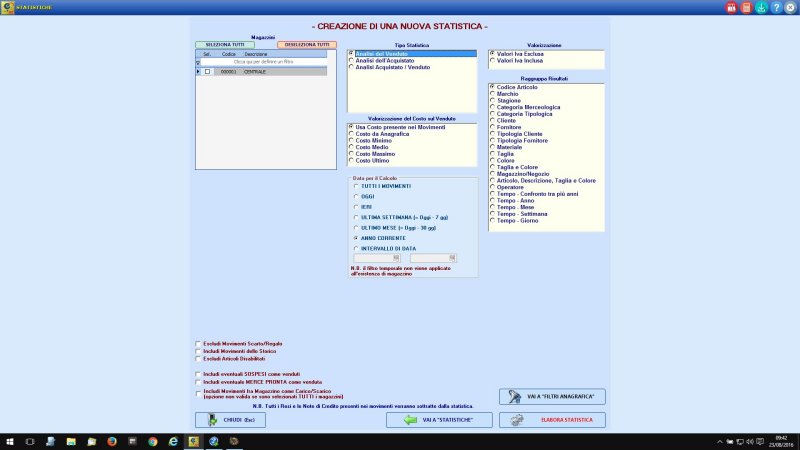This screenshot has width=800, height=450.
Task: Tick the checkbox for CENTRALE warehouse row
Action: tap(207, 71)
